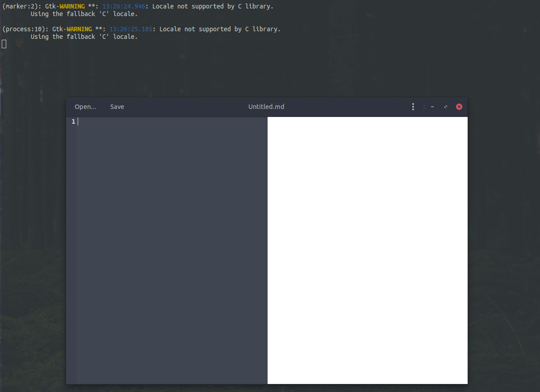Select timestamp 13:26:25.105 in terminal
540x392 pixels.
(x=131, y=29)
